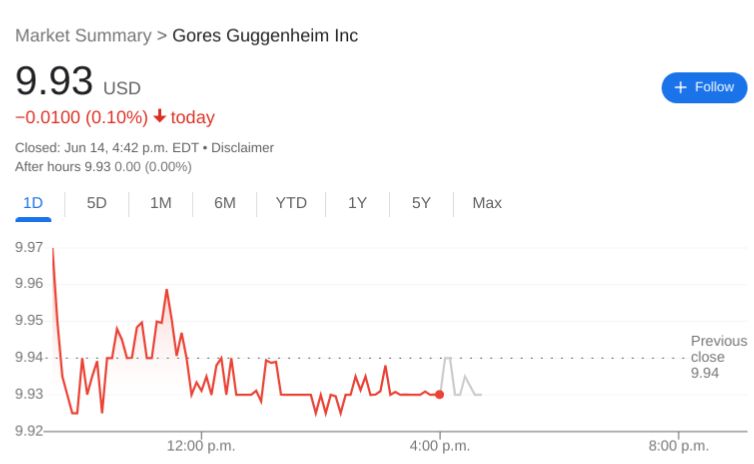Show the 1Y chart range
This screenshot has width=754, height=464.
point(357,203)
